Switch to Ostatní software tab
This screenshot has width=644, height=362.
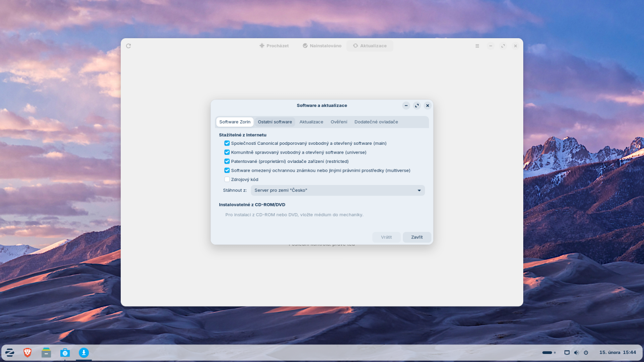click(x=275, y=122)
